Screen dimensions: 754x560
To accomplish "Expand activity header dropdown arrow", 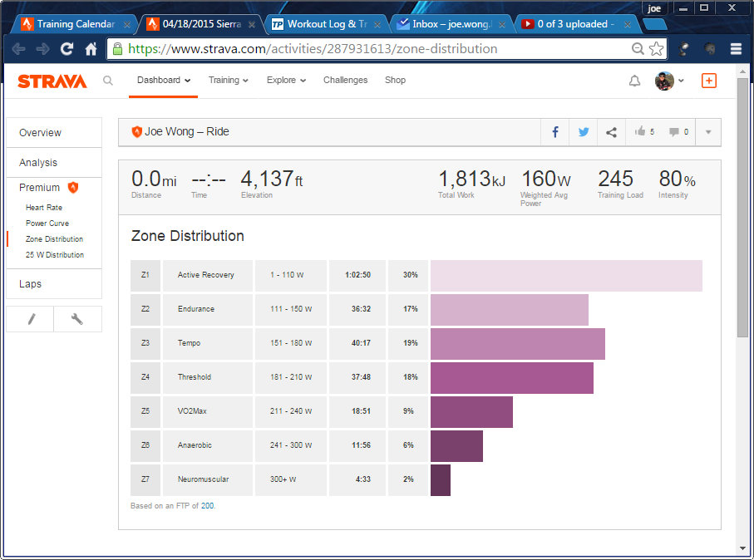I will pos(708,132).
